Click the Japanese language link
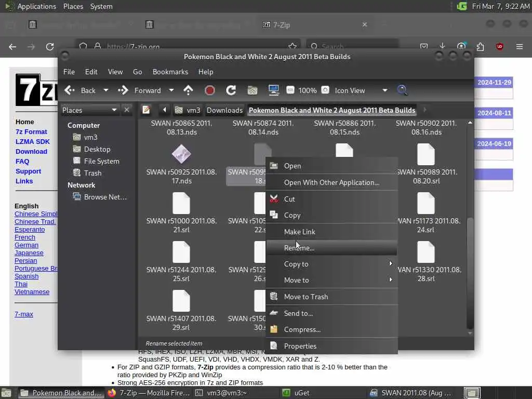The height and width of the screenshot is (399, 532). 29,253
